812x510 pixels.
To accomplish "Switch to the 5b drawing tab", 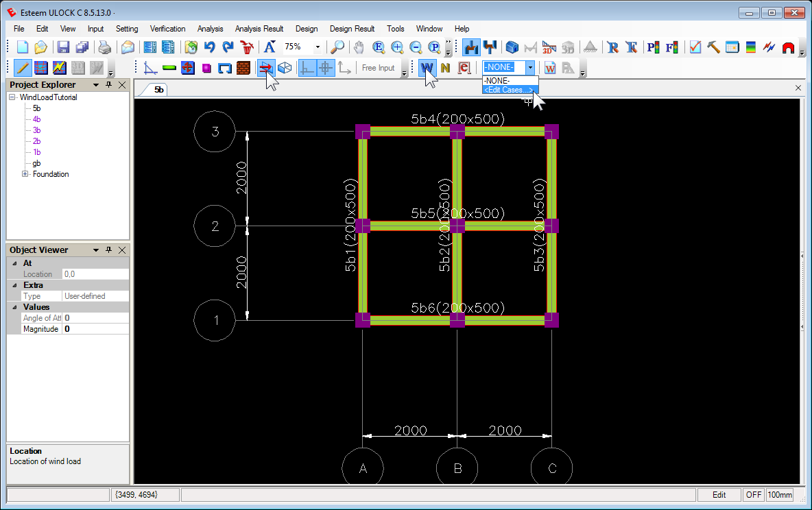I will point(157,89).
